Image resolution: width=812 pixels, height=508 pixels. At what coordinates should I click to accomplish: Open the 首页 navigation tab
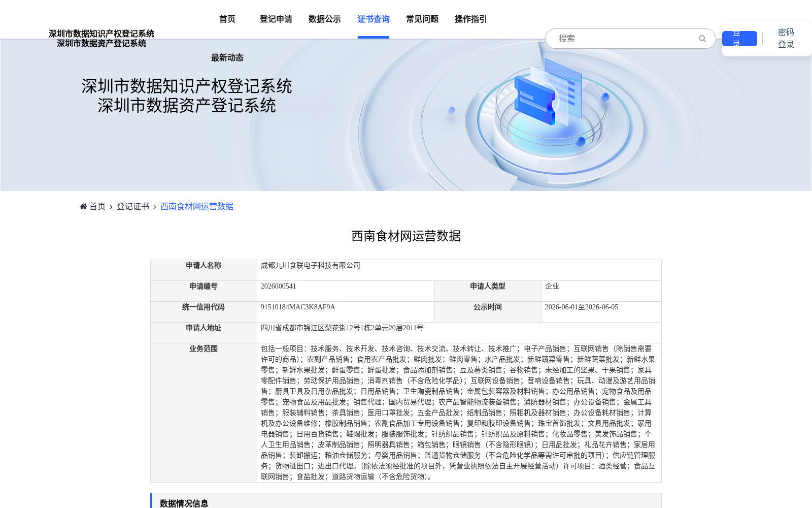pyautogui.click(x=227, y=19)
